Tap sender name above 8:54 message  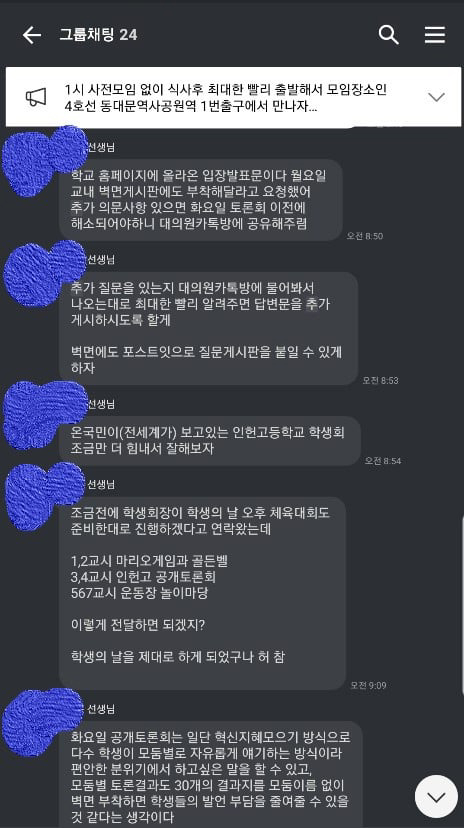click(x=100, y=404)
